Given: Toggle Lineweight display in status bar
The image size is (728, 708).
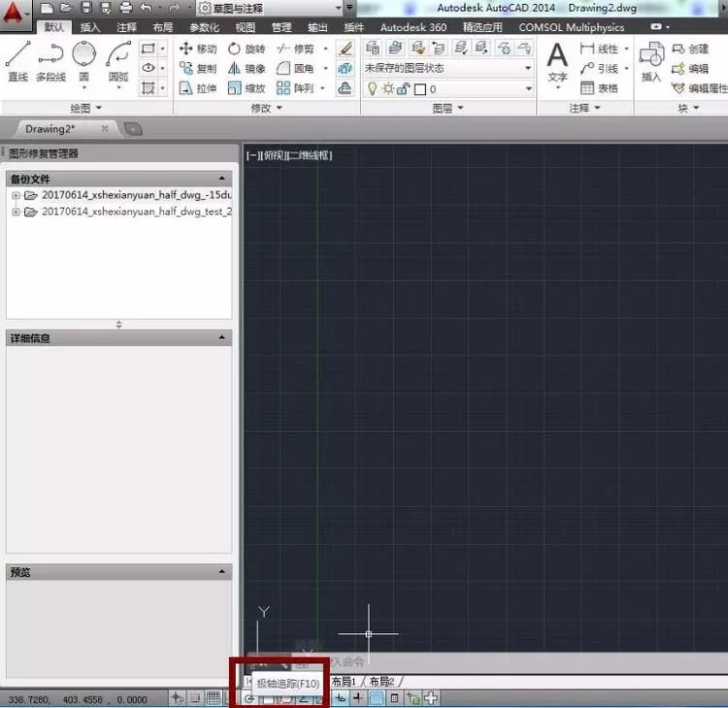Looking at the screenshot, I should click(358, 697).
